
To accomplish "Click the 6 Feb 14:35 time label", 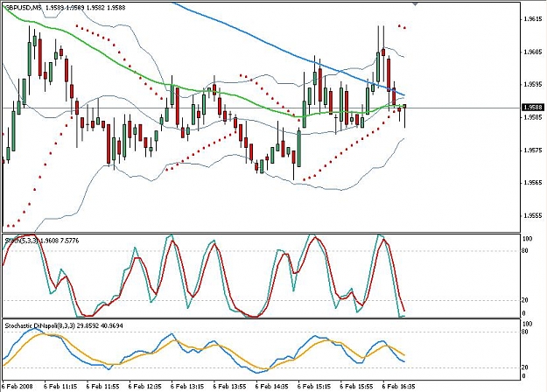I will (272, 387).
